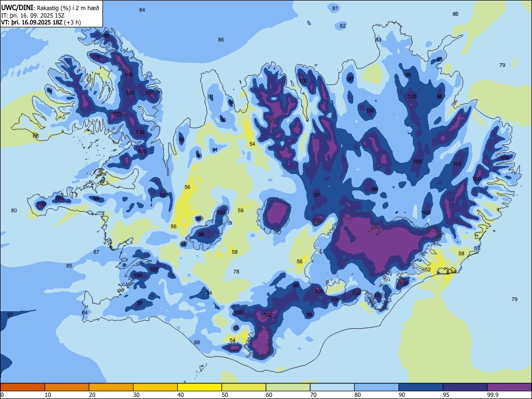
Task: Click the humidity value 84 over the northern sea
Action: point(142,10)
